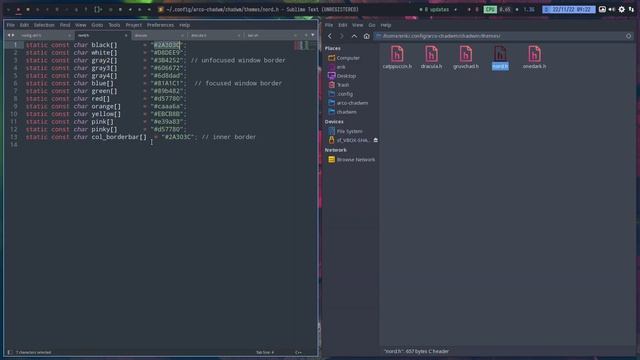This screenshot has height=360, width=640.
Task: Open Sublime Text View menu
Action: click(80, 25)
